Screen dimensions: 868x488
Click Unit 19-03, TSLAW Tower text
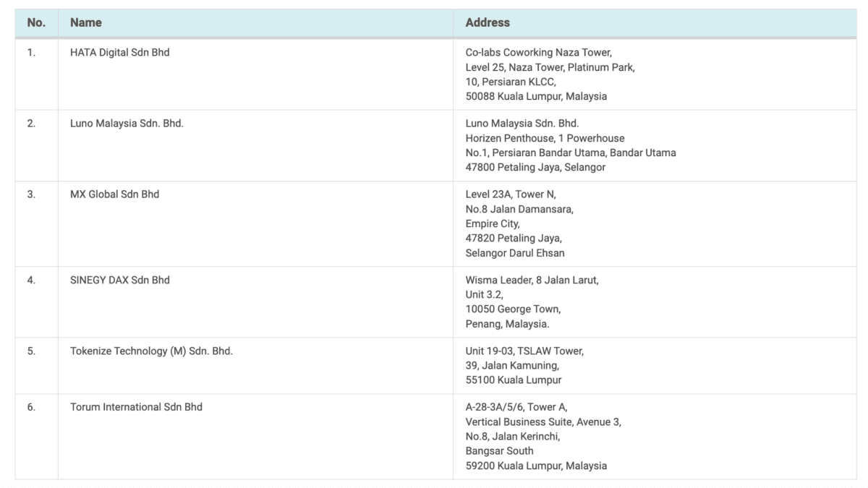click(524, 351)
